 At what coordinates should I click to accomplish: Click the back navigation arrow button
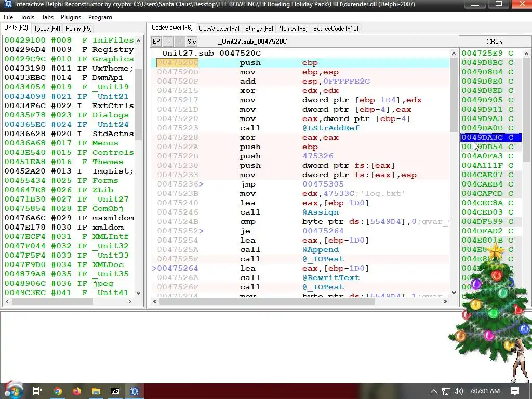[x=168, y=42]
